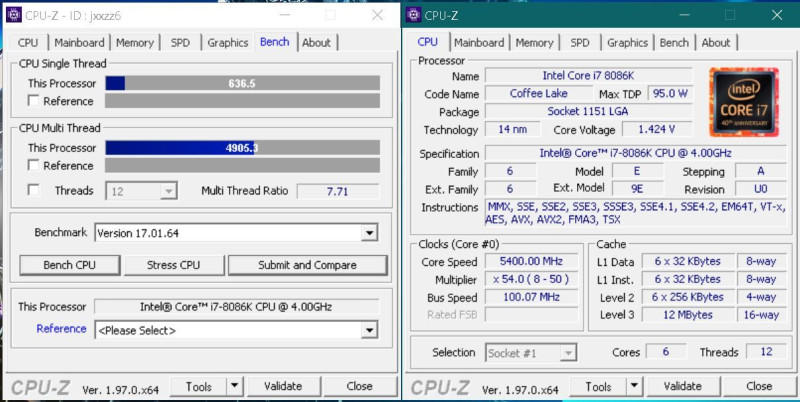Image resolution: width=800 pixels, height=402 pixels.
Task: Click Close button in right window
Action: point(759,387)
